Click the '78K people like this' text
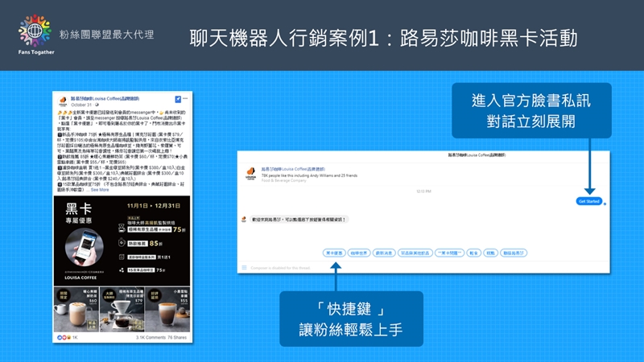The height and width of the screenshot is (362, 644). [x=309, y=175]
